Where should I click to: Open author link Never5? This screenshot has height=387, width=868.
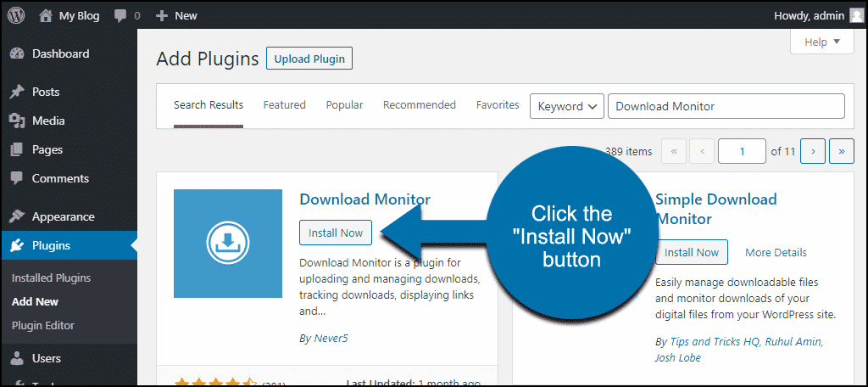[330, 339]
